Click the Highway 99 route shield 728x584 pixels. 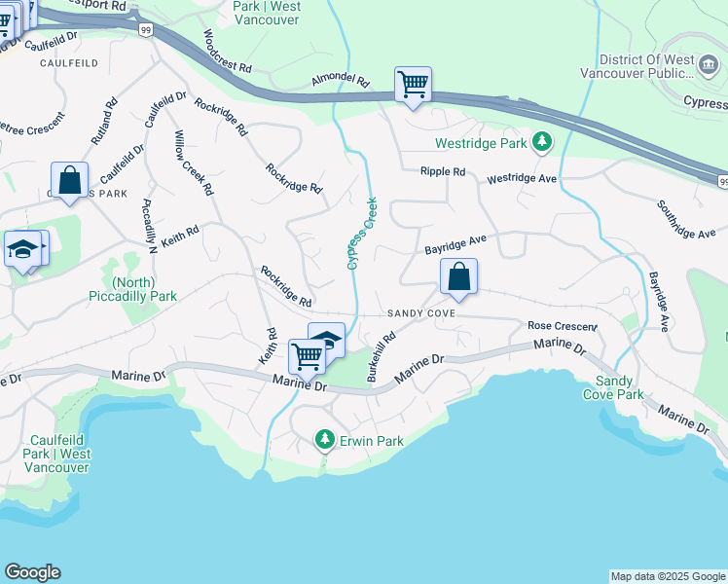146,30
